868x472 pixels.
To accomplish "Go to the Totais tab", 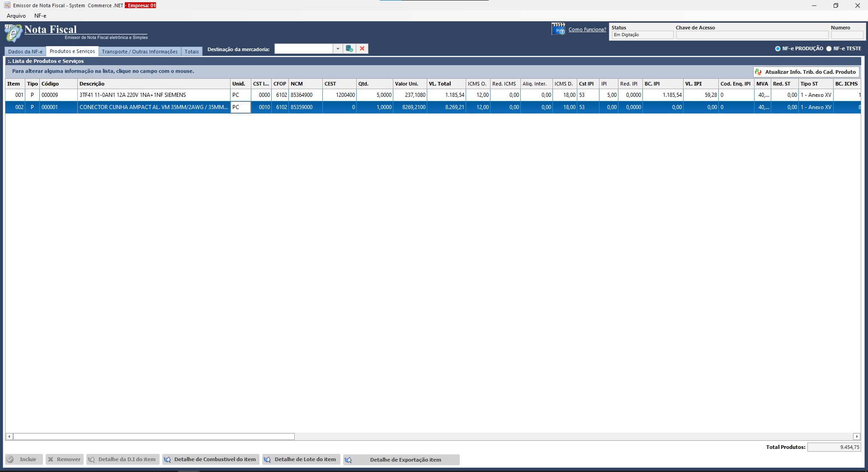I will 192,52.
